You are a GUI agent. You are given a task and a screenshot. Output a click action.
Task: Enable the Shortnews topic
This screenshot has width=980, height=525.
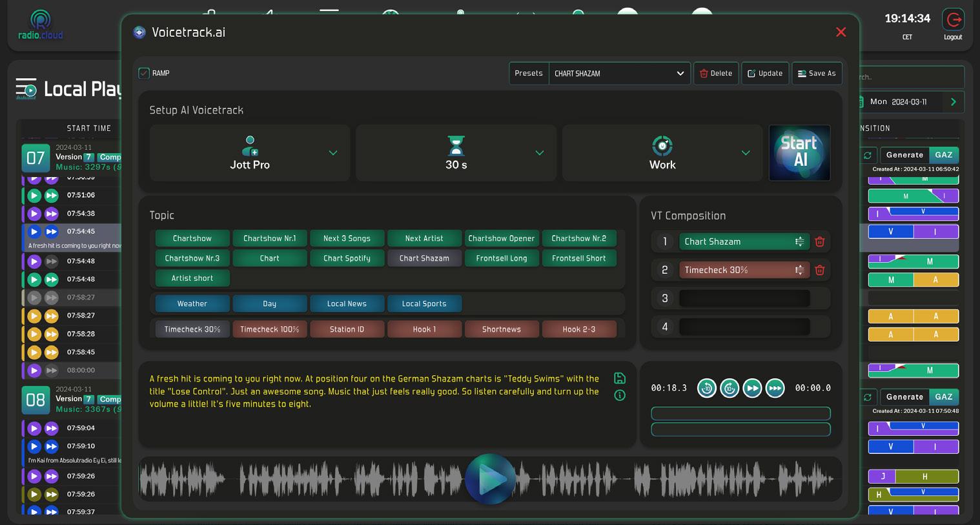(x=502, y=329)
